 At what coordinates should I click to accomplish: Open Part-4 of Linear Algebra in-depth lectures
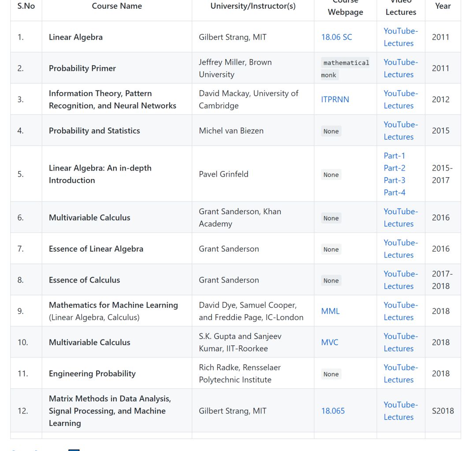394,193
